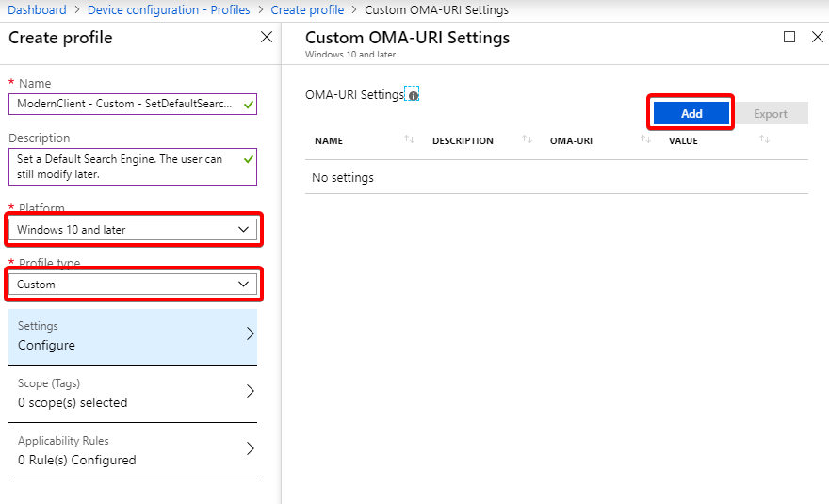Click into the Description text box

(x=124, y=167)
